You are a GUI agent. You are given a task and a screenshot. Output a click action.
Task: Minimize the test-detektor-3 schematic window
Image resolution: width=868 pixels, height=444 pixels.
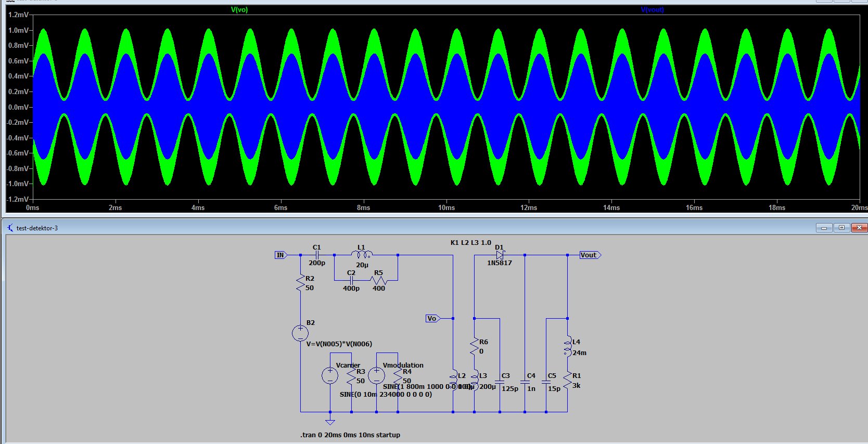click(824, 228)
